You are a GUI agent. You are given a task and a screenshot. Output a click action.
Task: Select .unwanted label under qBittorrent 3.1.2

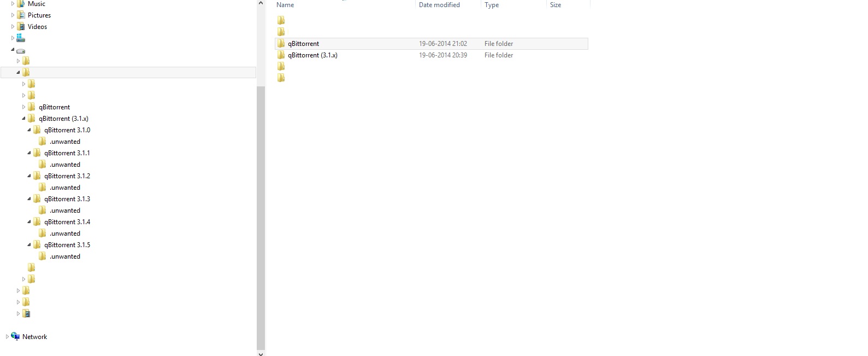tap(65, 188)
